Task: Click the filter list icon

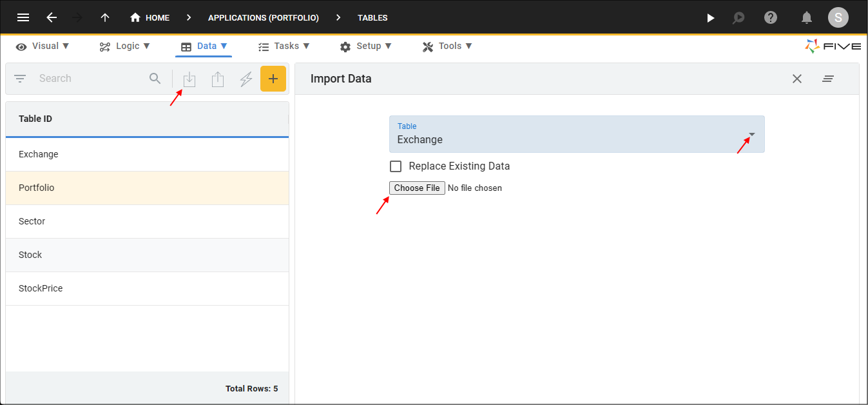Action: point(21,79)
